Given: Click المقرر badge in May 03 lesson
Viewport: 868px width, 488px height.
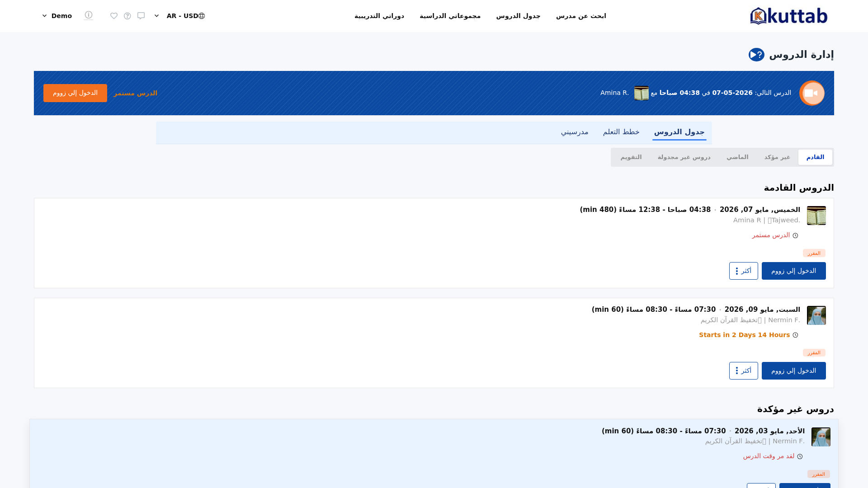Looking at the screenshot, I should coord(818,474).
